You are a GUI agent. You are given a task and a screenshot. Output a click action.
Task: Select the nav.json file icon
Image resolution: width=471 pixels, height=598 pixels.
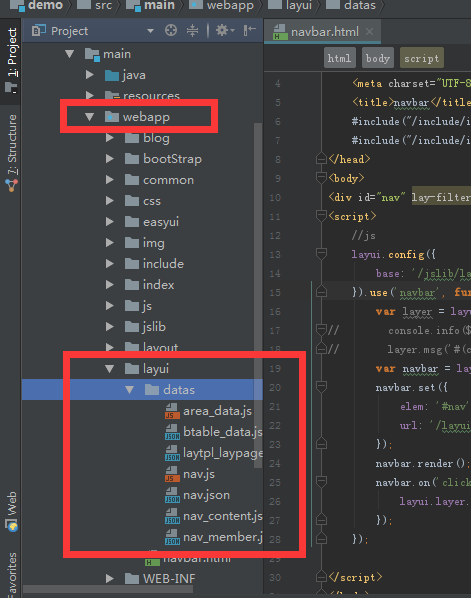coord(172,495)
